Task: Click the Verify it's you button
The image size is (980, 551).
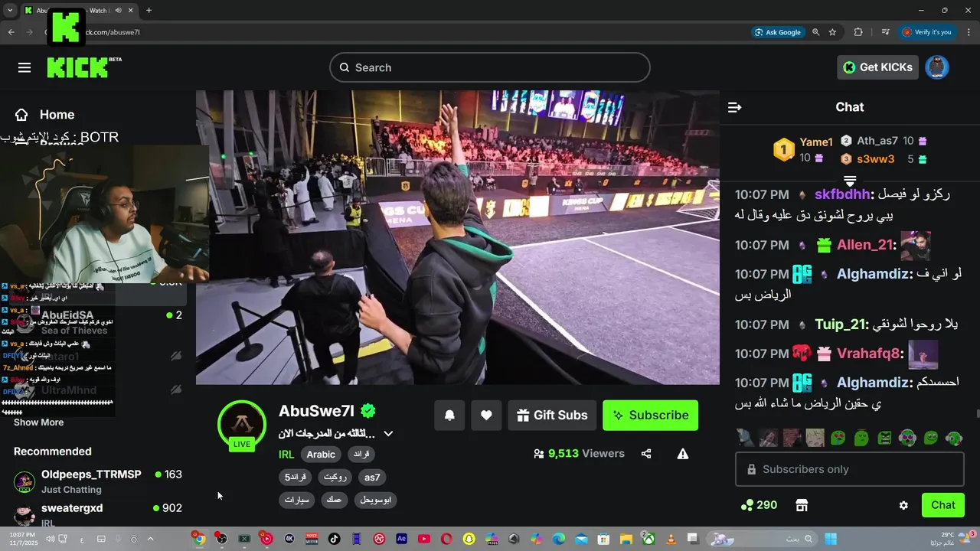Action: click(926, 32)
